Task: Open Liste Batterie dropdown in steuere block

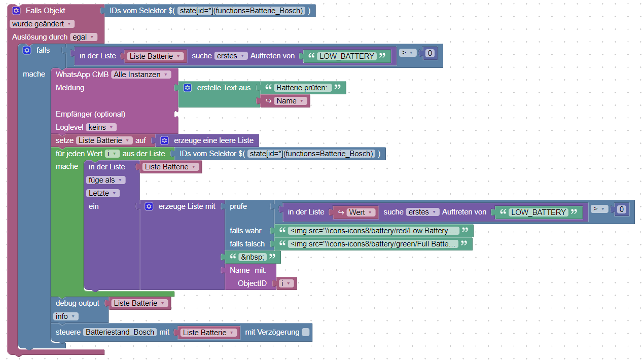Action: [209, 333]
